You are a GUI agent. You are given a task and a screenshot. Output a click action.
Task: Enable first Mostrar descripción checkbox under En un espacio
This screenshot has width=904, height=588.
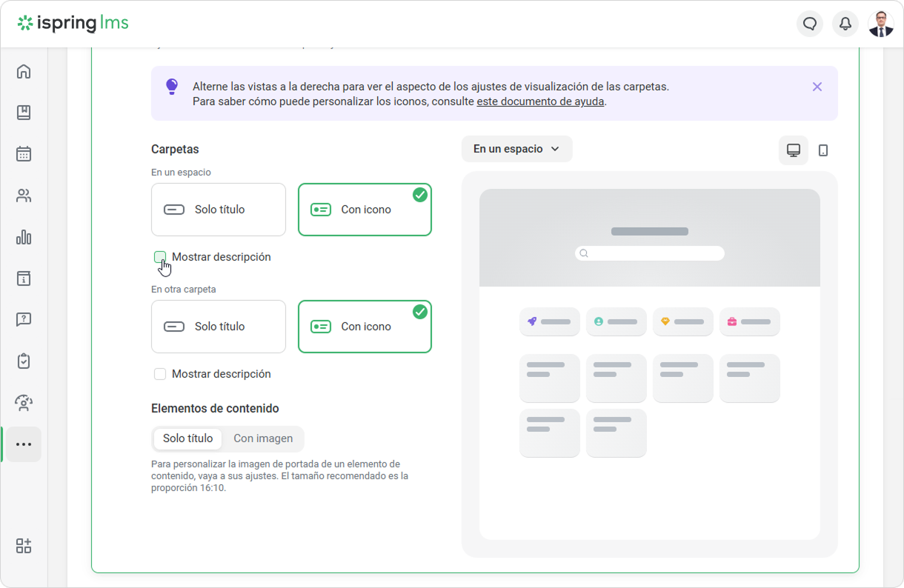pyautogui.click(x=160, y=257)
